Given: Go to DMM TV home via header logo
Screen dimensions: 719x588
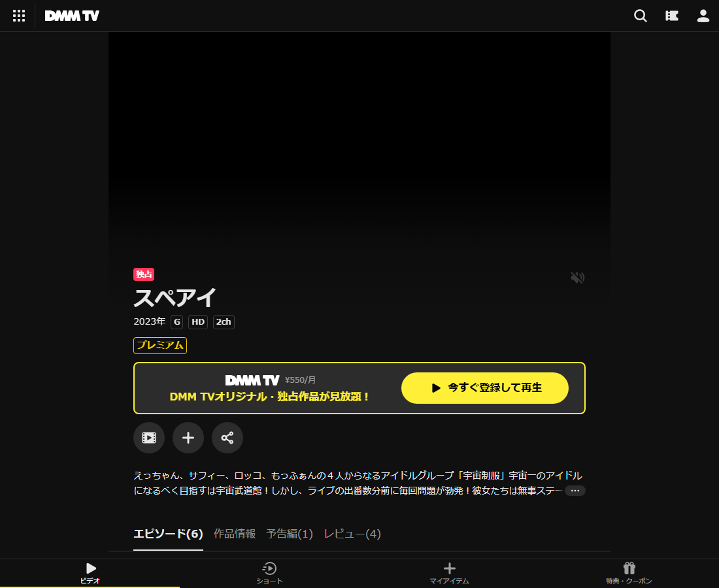Looking at the screenshot, I should tap(72, 16).
